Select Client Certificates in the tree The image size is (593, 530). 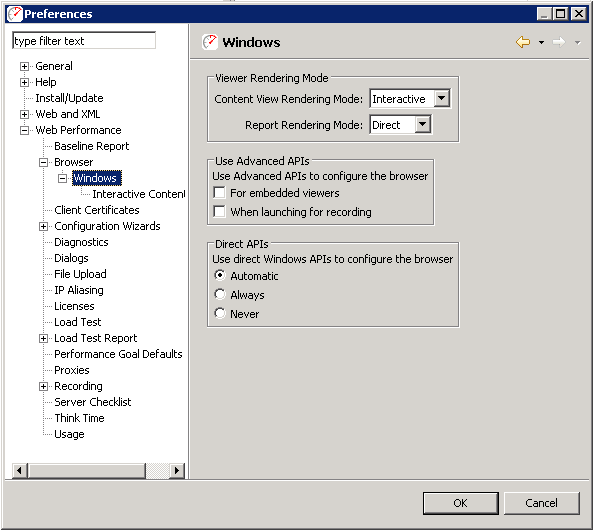point(97,210)
